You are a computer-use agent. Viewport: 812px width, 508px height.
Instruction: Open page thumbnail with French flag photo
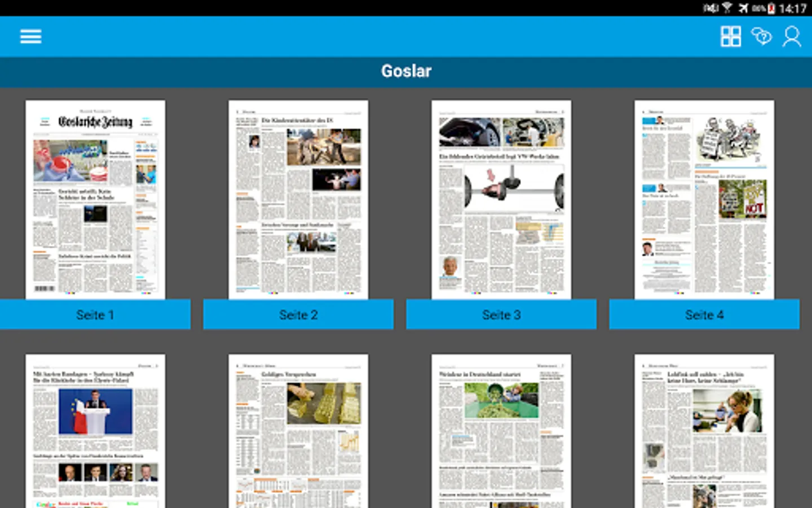pos(95,431)
